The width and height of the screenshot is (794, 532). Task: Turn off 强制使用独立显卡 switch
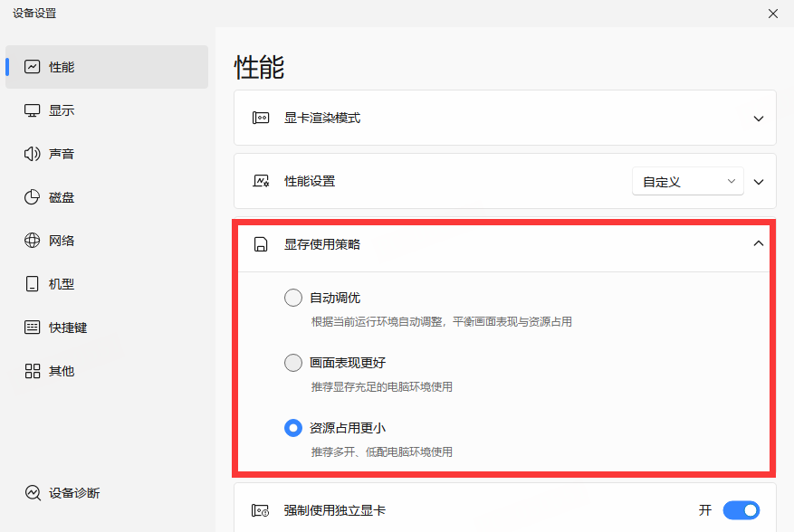point(741,510)
